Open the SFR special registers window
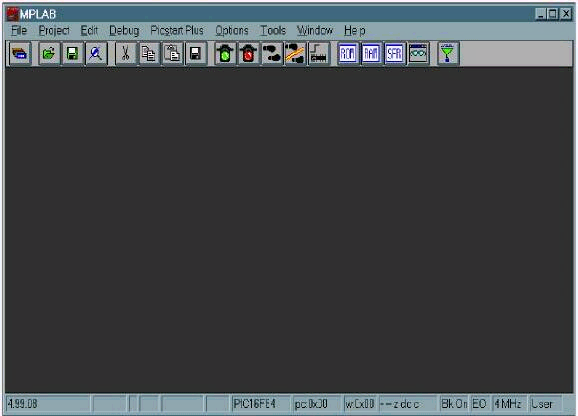This screenshot has width=578, height=416. tap(394, 54)
